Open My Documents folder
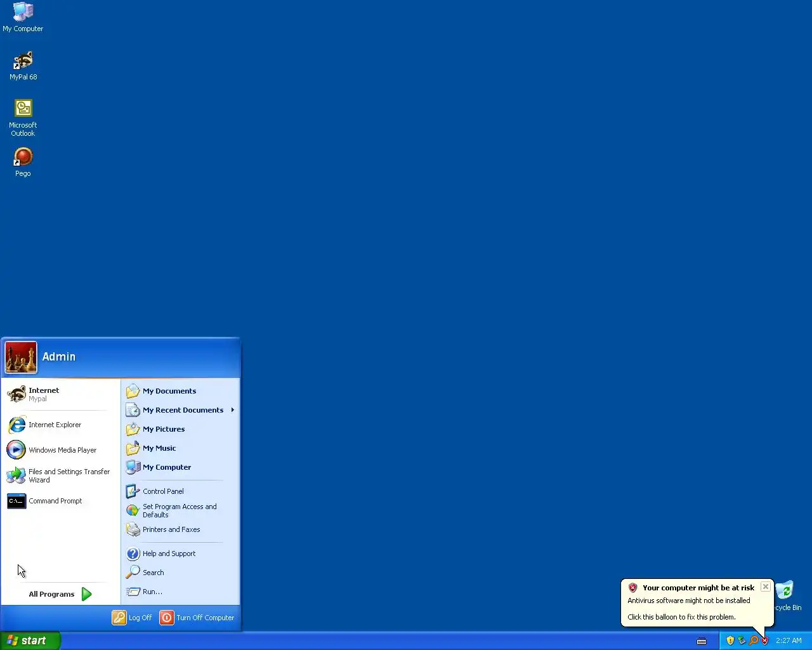 pyautogui.click(x=180, y=391)
